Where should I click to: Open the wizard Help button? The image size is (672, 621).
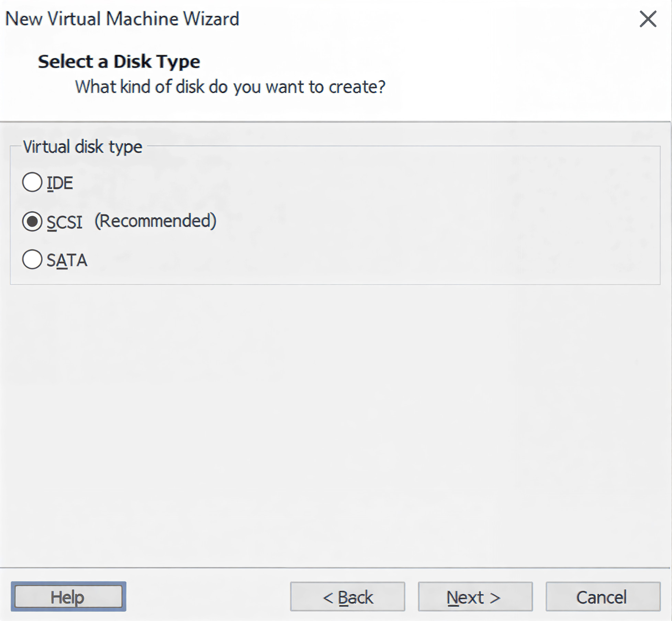[68, 597]
